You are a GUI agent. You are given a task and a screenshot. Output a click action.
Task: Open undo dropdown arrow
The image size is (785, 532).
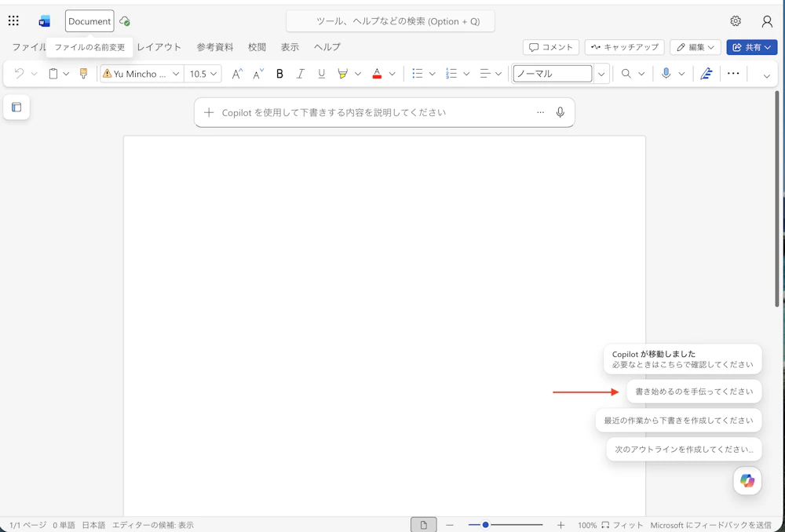coord(34,74)
